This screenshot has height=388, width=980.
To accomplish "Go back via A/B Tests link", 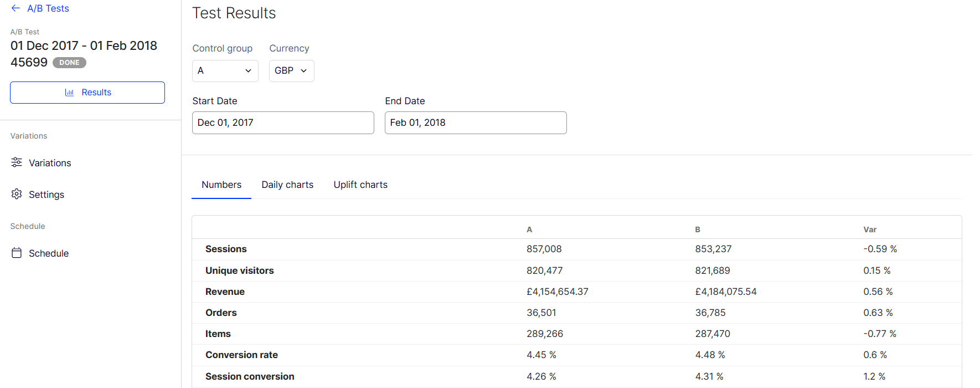I will tap(48, 8).
